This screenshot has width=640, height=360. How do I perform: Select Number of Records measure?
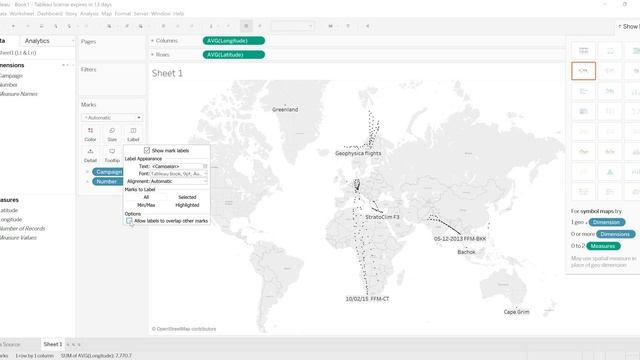click(x=22, y=229)
